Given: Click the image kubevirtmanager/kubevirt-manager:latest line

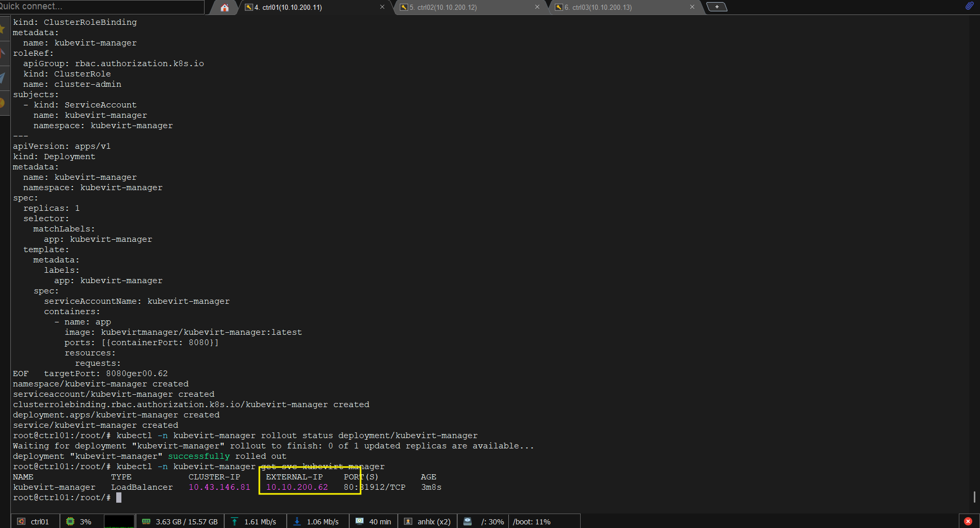Looking at the screenshot, I should (x=183, y=332).
